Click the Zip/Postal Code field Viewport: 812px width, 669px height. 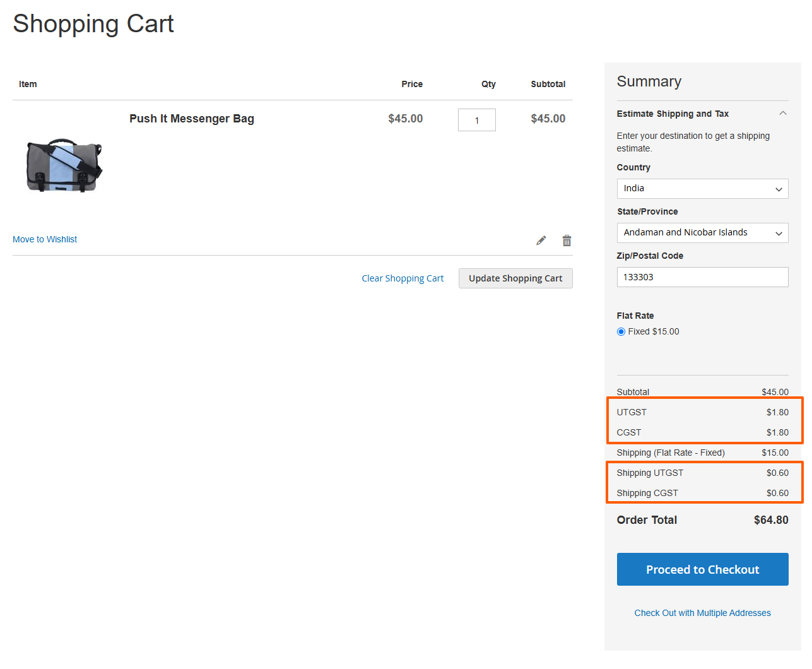pos(702,277)
